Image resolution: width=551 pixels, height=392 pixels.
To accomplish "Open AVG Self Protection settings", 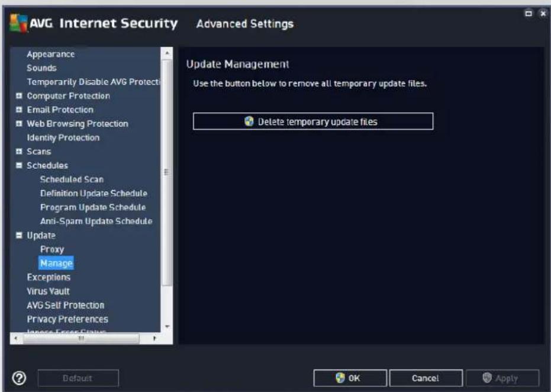I will tap(65, 305).
